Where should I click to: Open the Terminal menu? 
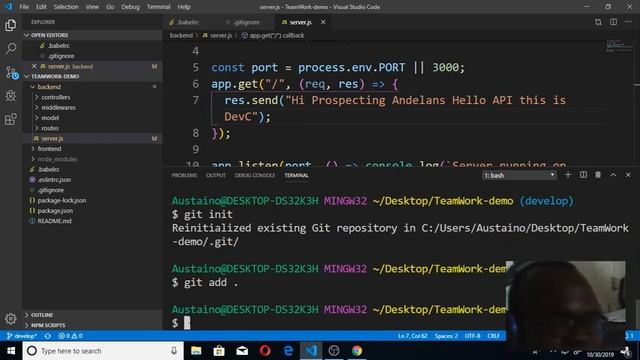(158, 7)
